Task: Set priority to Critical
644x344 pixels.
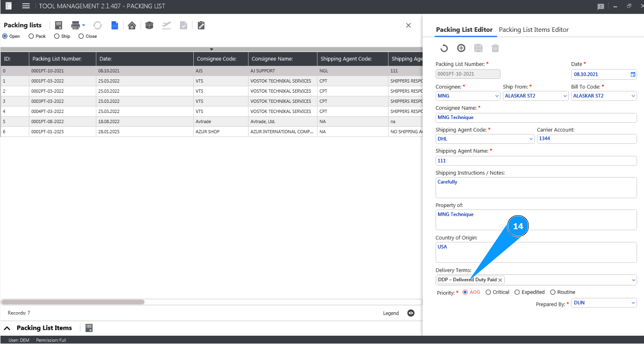Action: [x=489, y=292]
